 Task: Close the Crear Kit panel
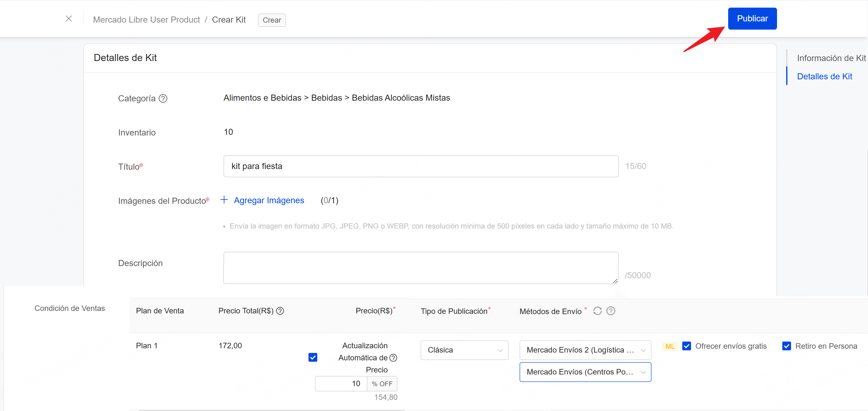pyautogui.click(x=69, y=19)
